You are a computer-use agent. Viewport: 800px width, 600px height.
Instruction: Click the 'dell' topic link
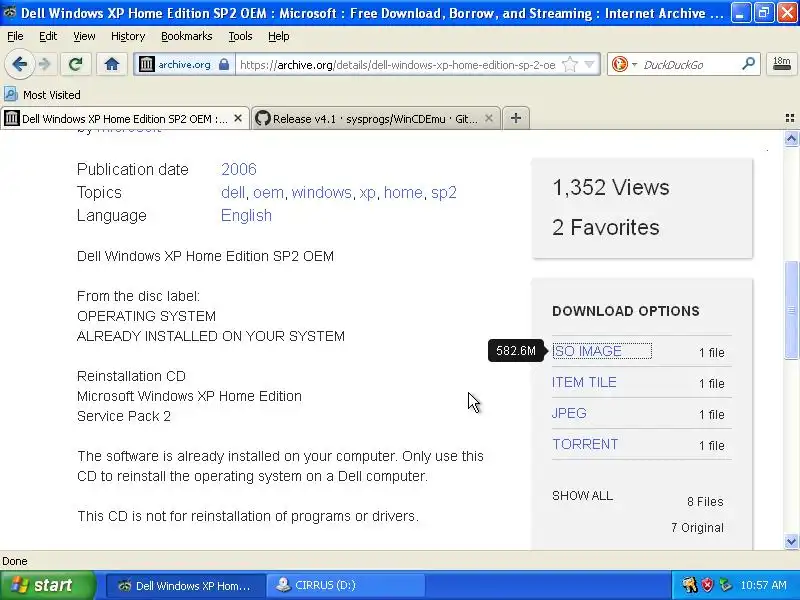(233, 192)
